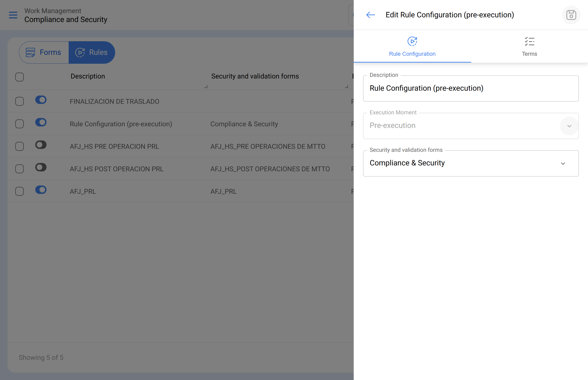
Task: Open Security and validation forms dropdown
Action: (x=563, y=164)
